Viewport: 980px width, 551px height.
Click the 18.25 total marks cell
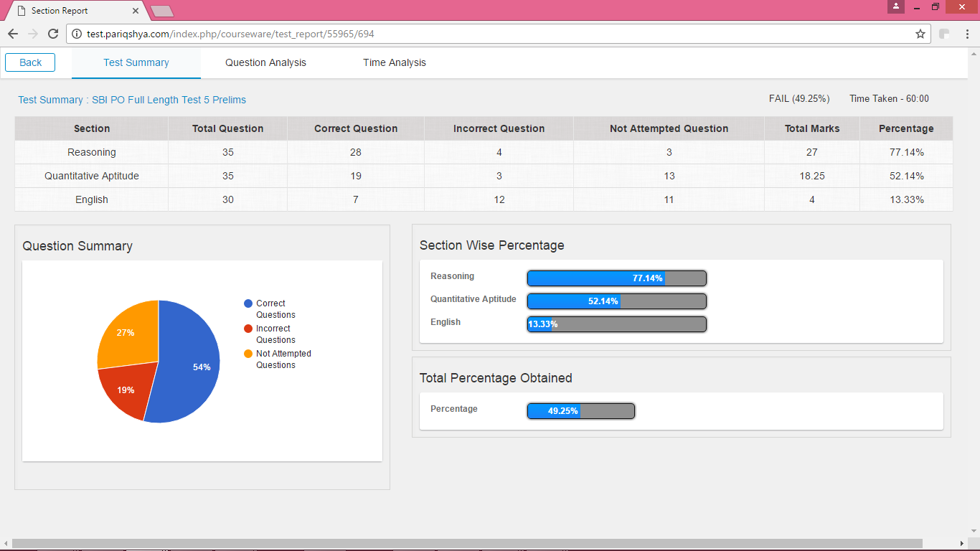812,176
